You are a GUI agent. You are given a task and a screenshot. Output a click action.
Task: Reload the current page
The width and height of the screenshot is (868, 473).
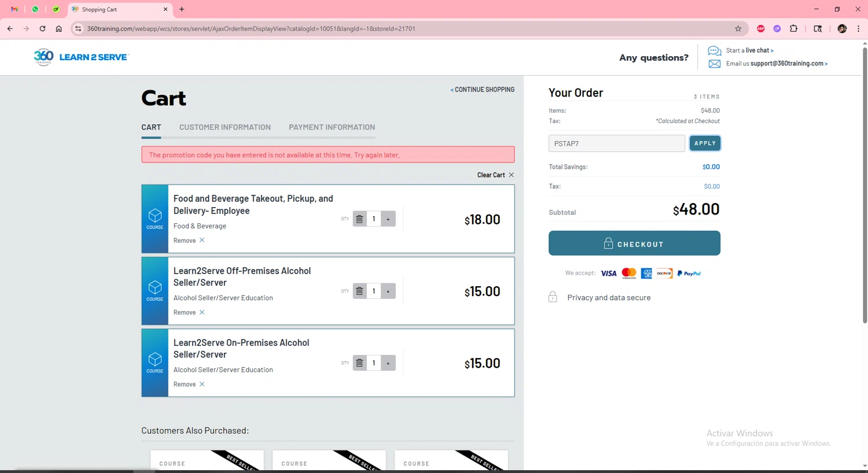pyautogui.click(x=42, y=28)
